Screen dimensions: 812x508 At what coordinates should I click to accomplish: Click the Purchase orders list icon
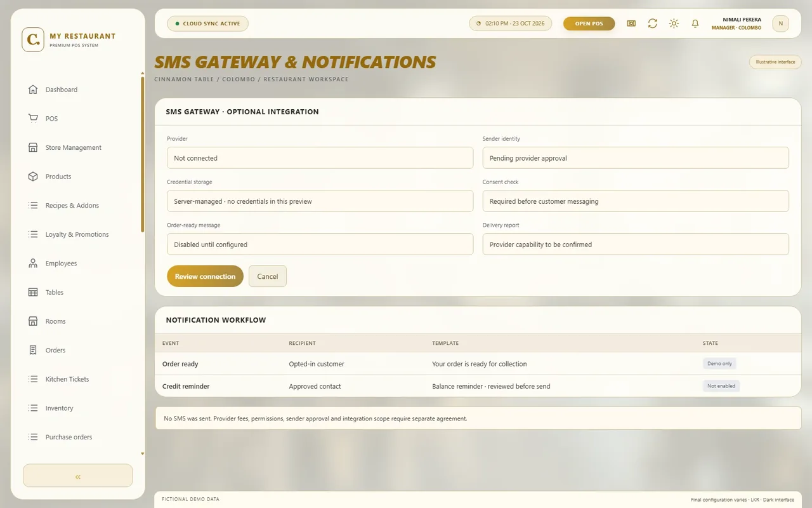33,437
